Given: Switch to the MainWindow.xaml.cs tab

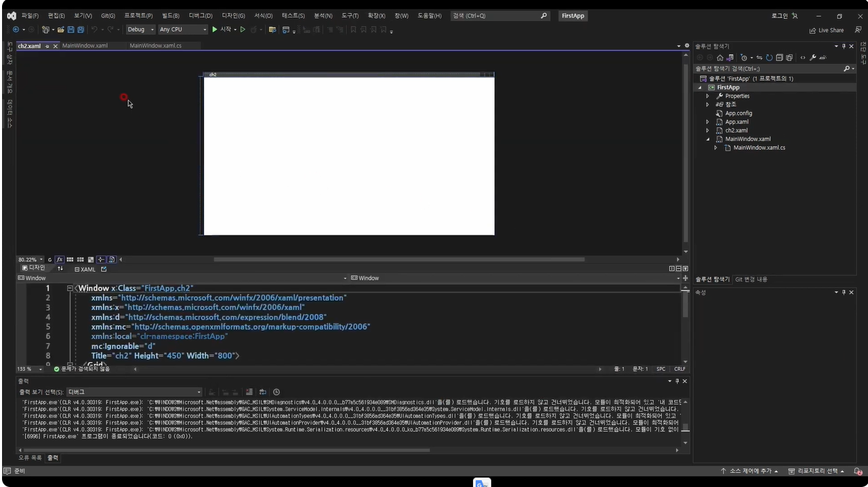Looking at the screenshot, I should coord(155,46).
